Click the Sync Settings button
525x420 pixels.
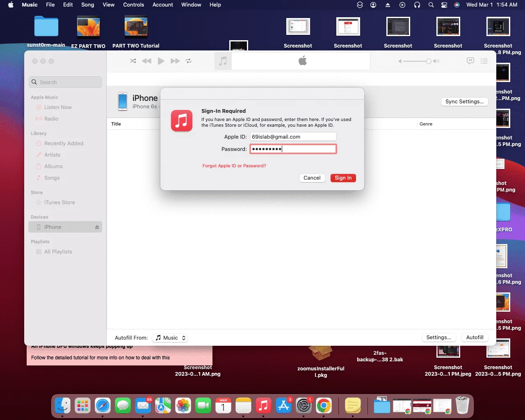click(x=464, y=101)
